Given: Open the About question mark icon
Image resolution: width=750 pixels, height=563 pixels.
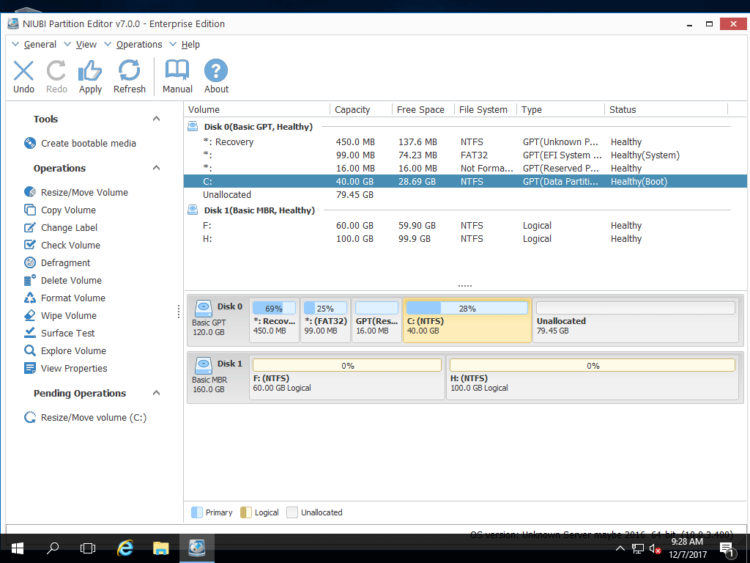Looking at the screenshot, I should coord(216,76).
